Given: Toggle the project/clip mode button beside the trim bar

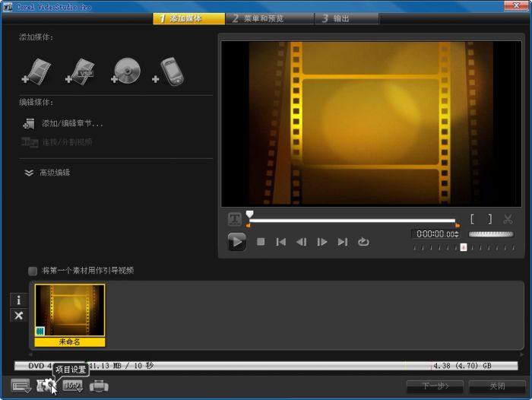Looking at the screenshot, I should click(235, 220).
